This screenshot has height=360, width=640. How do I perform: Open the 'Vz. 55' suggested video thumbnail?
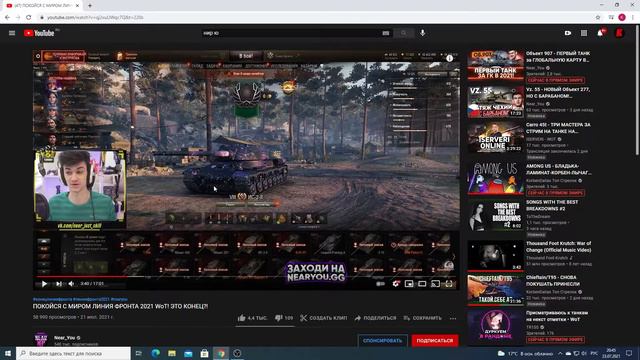(x=496, y=102)
